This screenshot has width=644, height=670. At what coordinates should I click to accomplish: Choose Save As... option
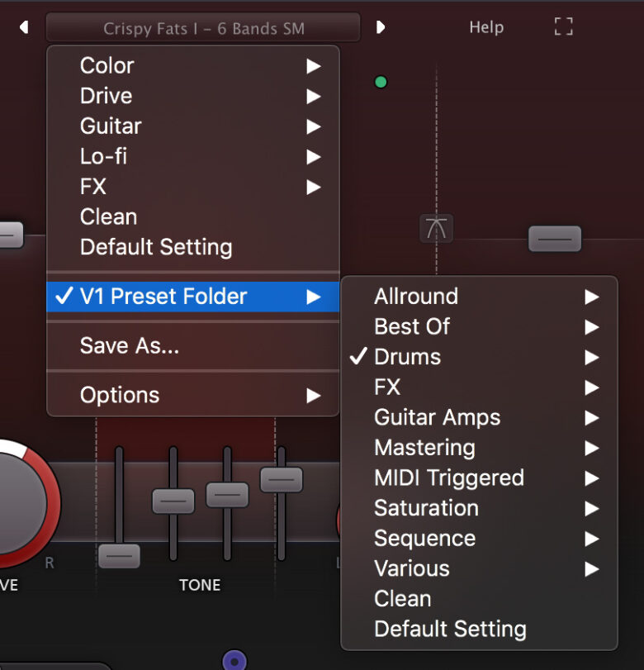[193, 345]
